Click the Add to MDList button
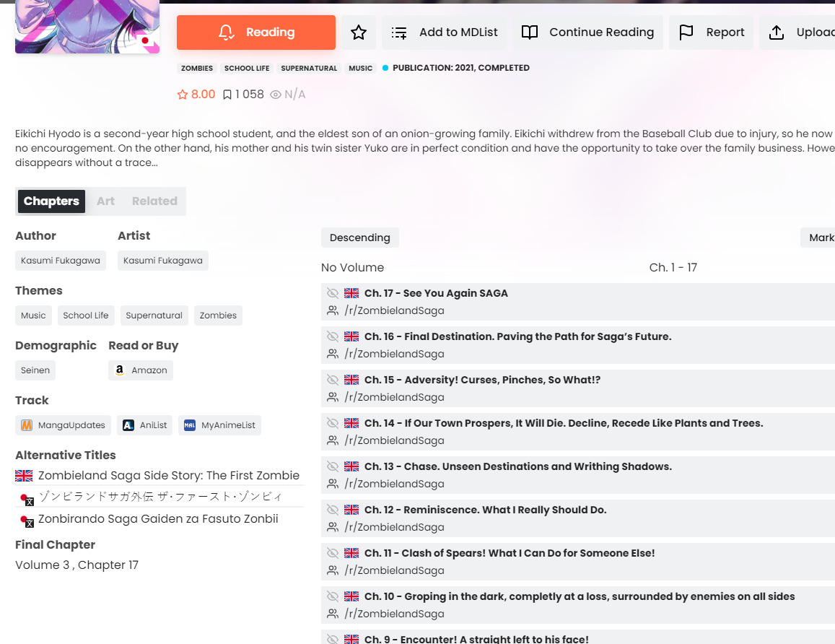This screenshot has height=644, width=835. pyautogui.click(x=446, y=32)
